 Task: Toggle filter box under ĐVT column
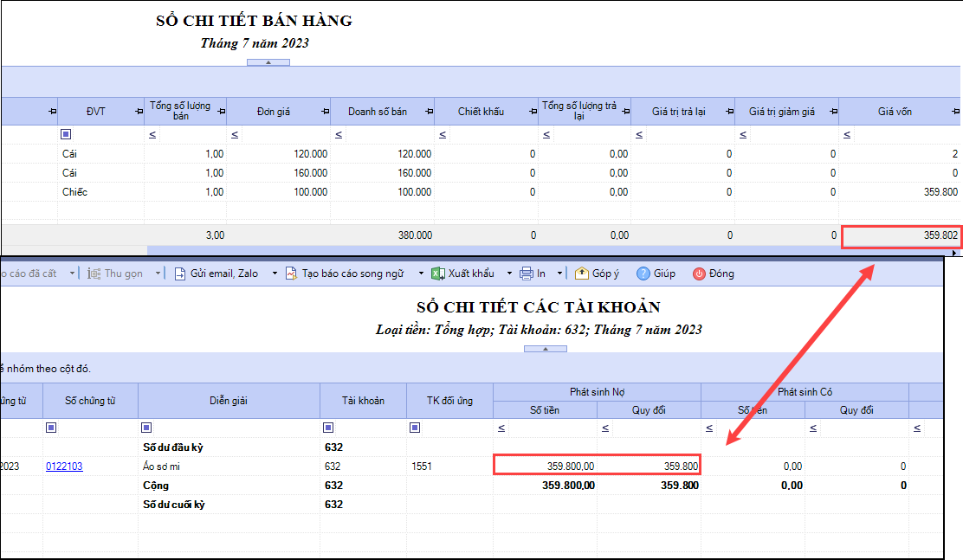click(66, 135)
